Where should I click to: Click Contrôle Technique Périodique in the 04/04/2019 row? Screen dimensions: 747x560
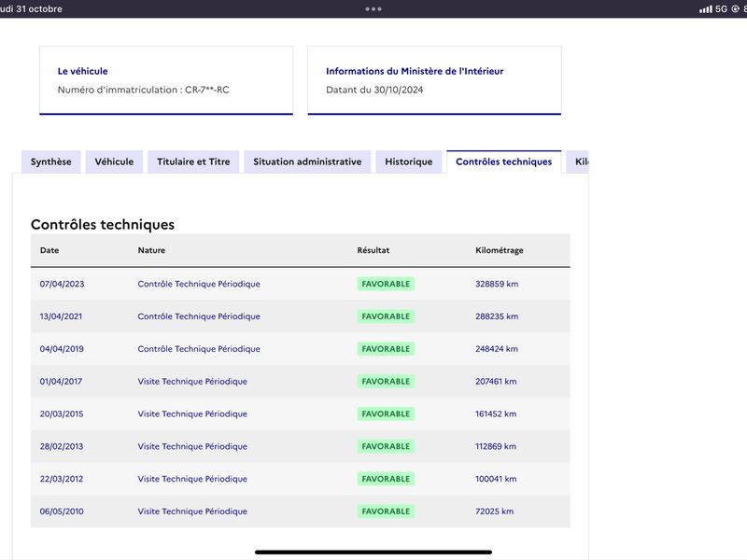click(x=199, y=348)
